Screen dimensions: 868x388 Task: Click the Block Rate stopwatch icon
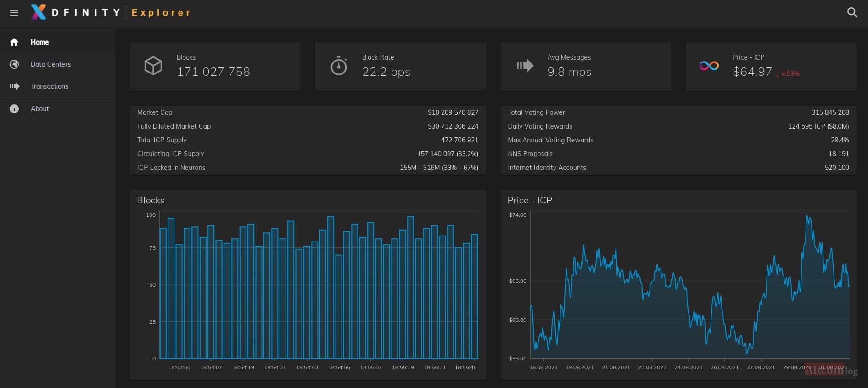coord(339,66)
